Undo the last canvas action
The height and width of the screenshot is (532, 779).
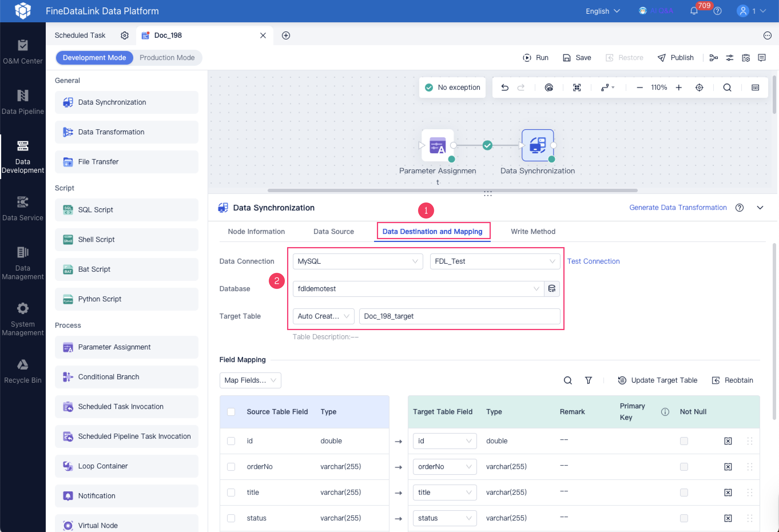coord(504,88)
